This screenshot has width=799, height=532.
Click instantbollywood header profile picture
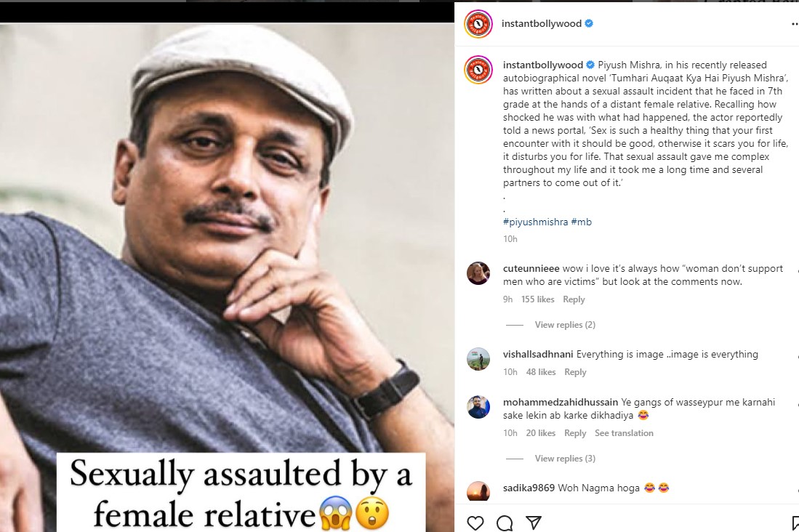[x=478, y=23]
